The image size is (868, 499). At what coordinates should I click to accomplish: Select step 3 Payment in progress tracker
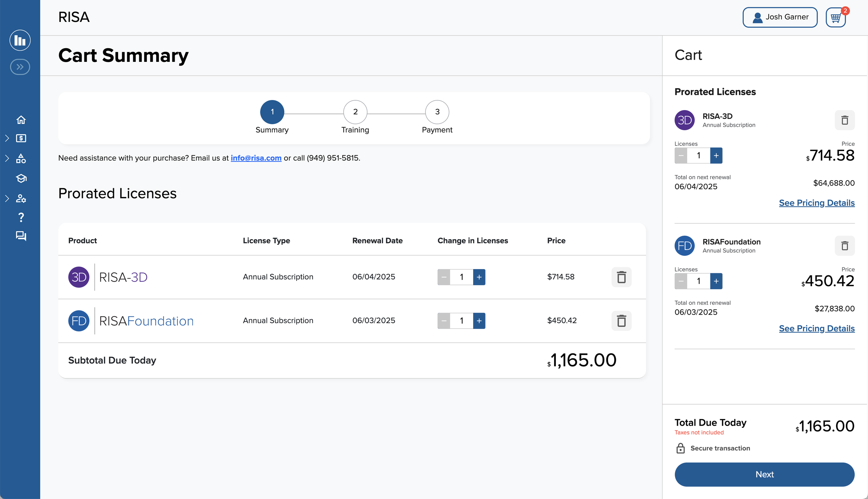pos(437,112)
